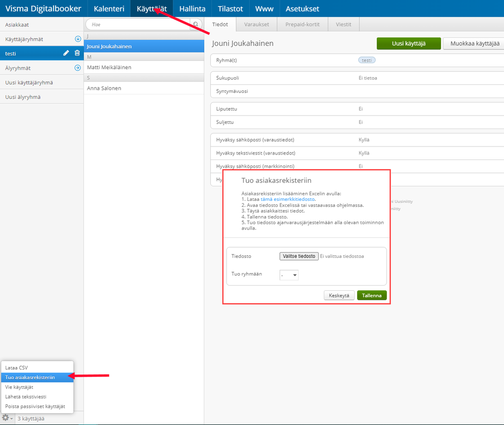The image size is (504, 425).
Task: Open the Käyttäjät menu
Action: point(152,9)
